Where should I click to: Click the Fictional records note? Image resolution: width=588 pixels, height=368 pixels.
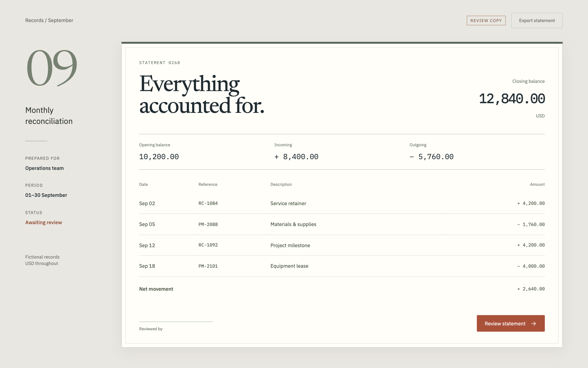click(x=42, y=257)
